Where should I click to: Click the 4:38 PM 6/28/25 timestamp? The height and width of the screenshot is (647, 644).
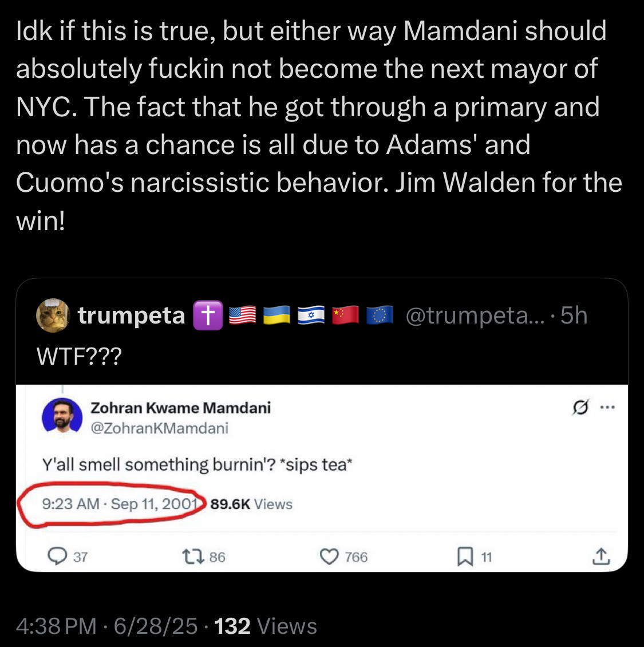(x=106, y=626)
